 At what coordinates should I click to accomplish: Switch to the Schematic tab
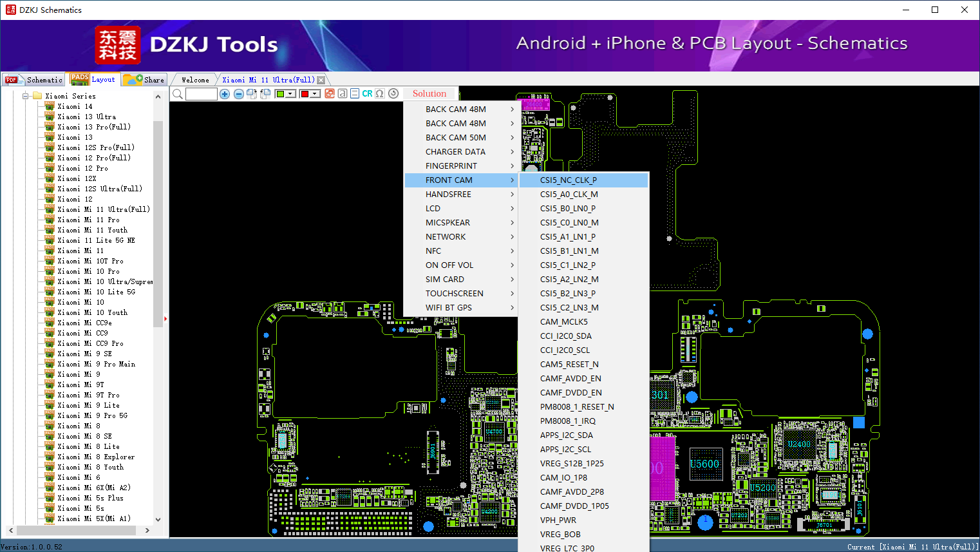pos(34,80)
